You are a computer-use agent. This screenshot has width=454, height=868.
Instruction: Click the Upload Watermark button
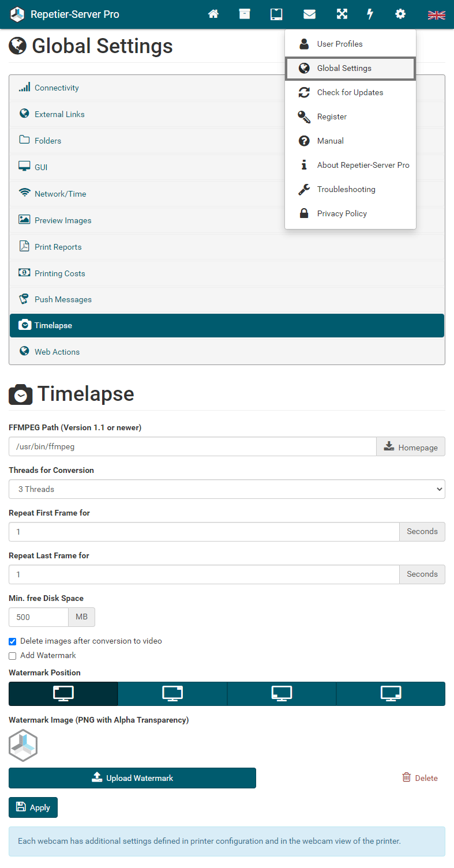(132, 778)
